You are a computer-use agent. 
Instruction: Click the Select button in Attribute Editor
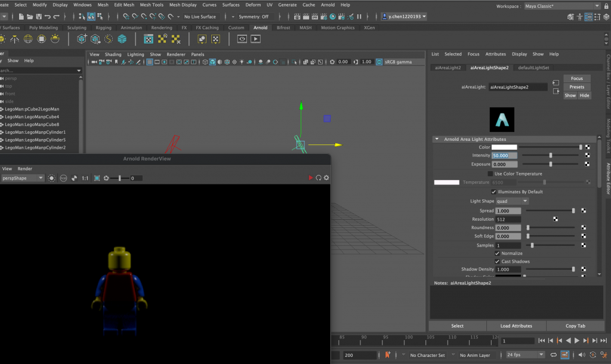click(x=457, y=326)
